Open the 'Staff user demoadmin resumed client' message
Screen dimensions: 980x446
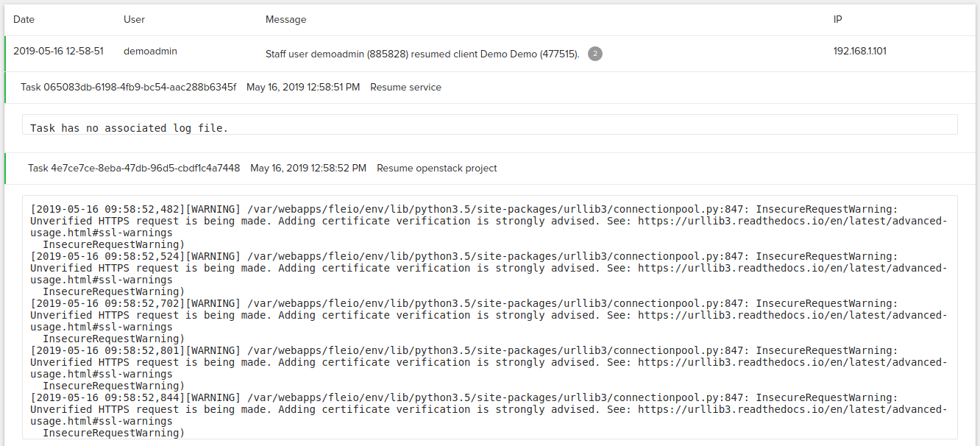coord(422,54)
